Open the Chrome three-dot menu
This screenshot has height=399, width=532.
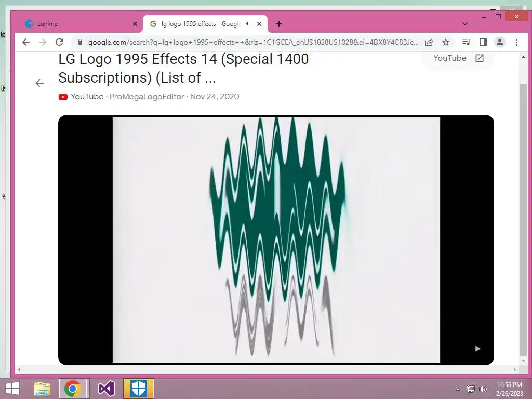pyautogui.click(x=516, y=42)
